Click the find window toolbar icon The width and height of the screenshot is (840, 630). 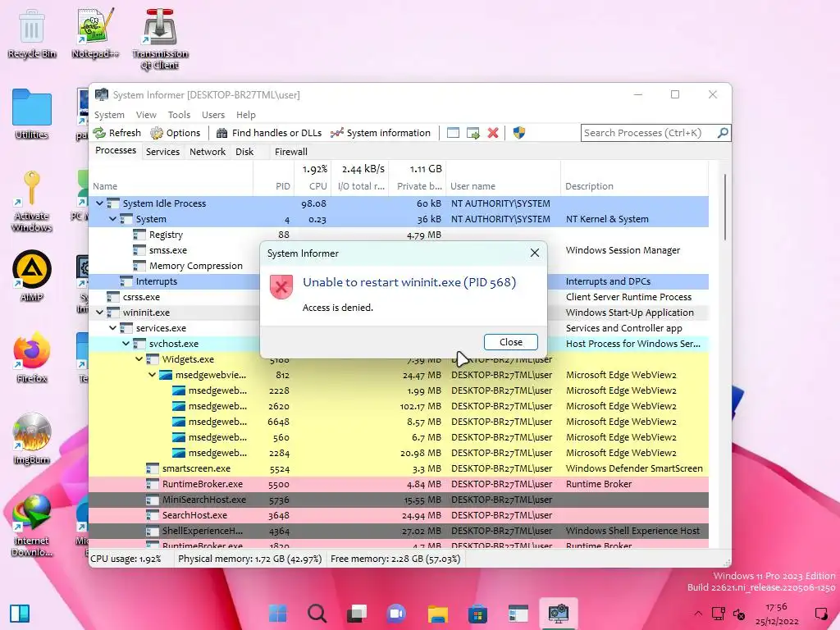pos(453,133)
